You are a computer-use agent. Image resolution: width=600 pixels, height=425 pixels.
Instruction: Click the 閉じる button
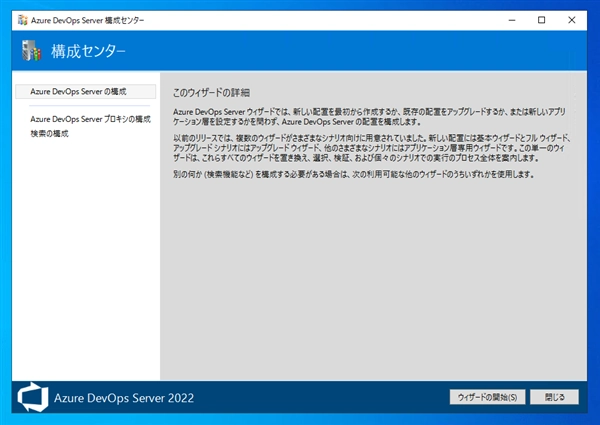coord(554,397)
